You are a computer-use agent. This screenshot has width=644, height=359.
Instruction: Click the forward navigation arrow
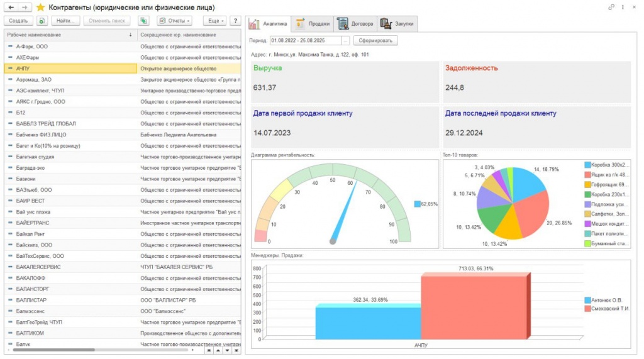pyautogui.click(x=25, y=7)
